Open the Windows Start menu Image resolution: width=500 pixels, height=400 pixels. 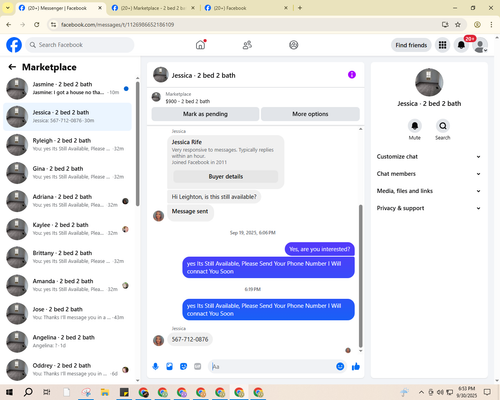coord(9,392)
